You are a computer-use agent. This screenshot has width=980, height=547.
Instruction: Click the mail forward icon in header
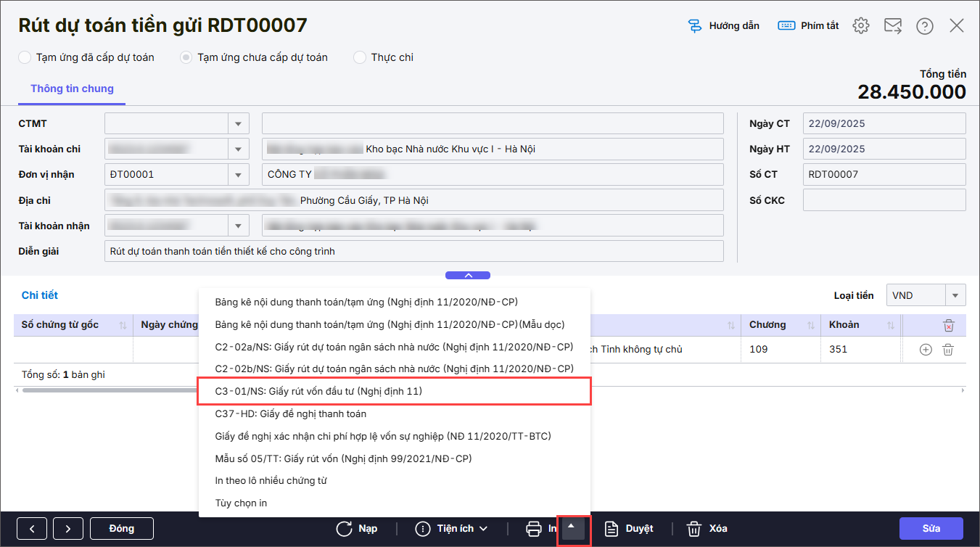[x=893, y=26]
